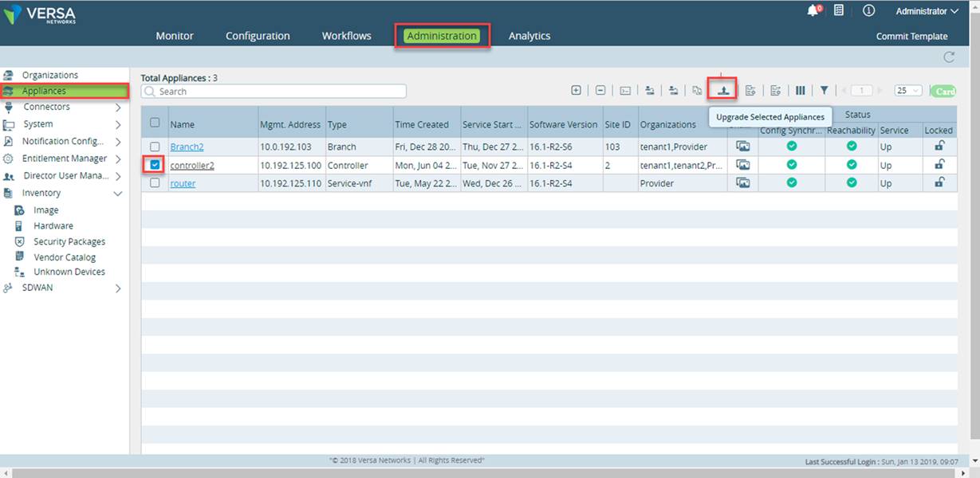Open Image under Inventory
Screen dimensions: 980x478
46,210
